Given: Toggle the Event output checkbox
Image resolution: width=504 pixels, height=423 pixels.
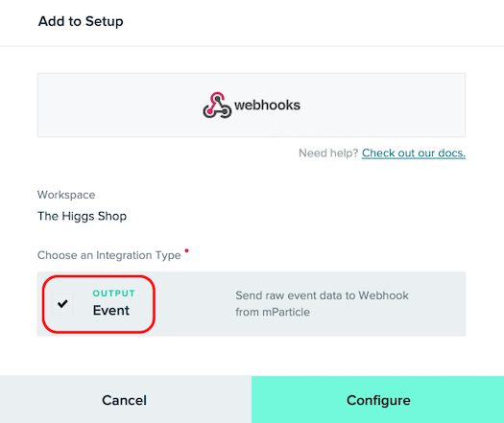Looking at the screenshot, I should coord(63,303).
